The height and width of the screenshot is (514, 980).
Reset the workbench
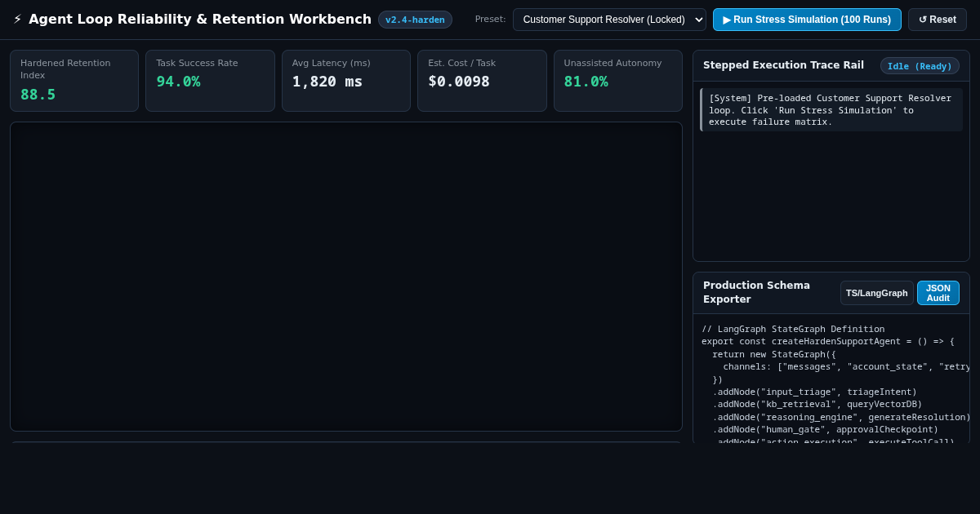tap(938, 20)
